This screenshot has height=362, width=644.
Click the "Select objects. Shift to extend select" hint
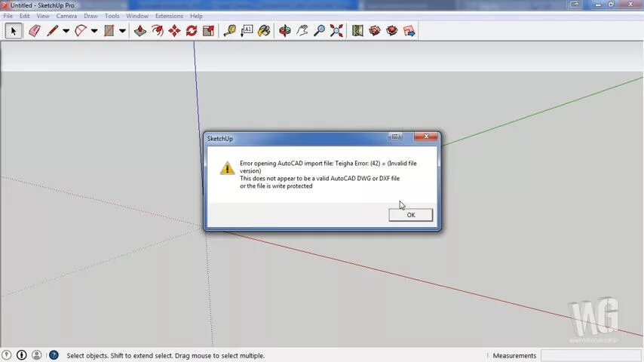(165, 355)
